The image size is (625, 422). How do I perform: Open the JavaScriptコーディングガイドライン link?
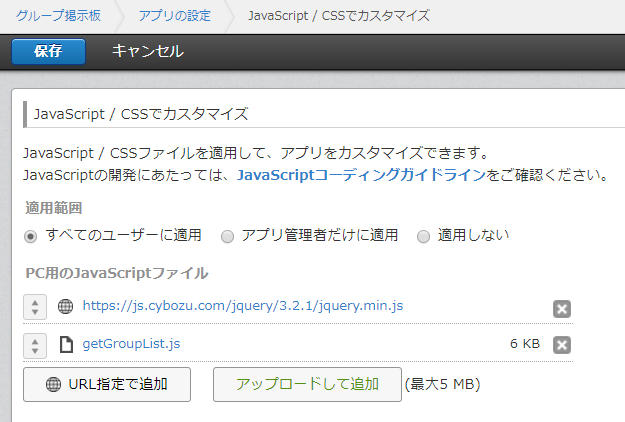point(361,175)
